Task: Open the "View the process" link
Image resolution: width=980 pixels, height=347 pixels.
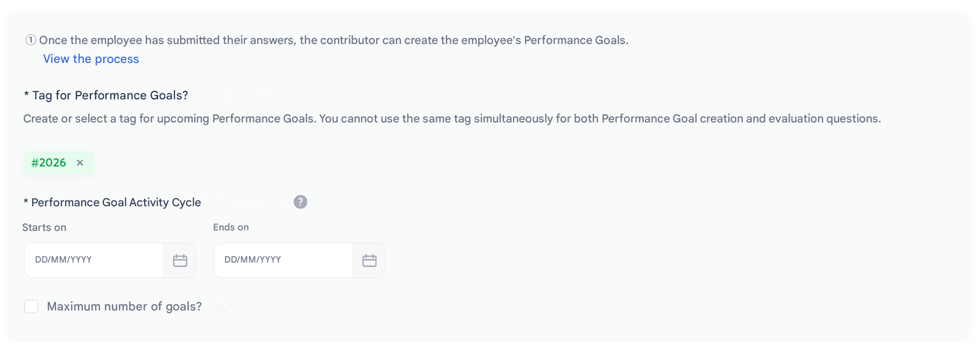Action: [x=91, y=59]
